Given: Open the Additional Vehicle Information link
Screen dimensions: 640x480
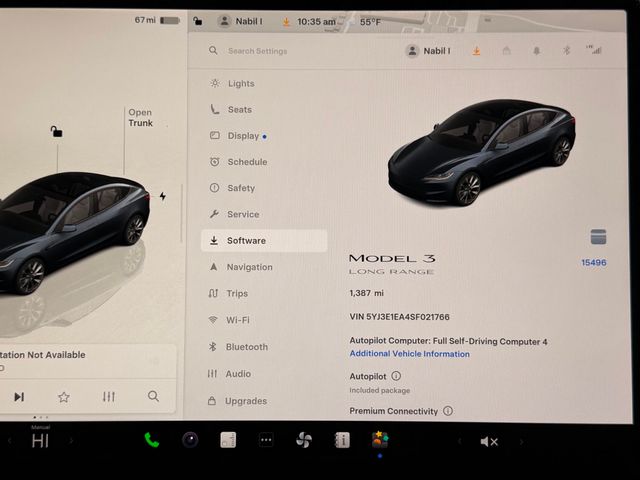Looking at the screenshot, I should (x=409, y=354).
